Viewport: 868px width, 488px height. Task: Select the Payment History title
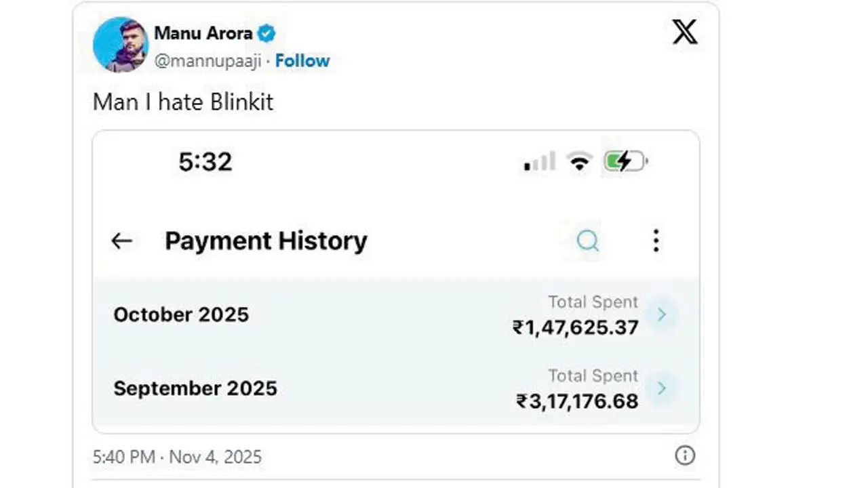pyautogui.click(x=266, y=241)
